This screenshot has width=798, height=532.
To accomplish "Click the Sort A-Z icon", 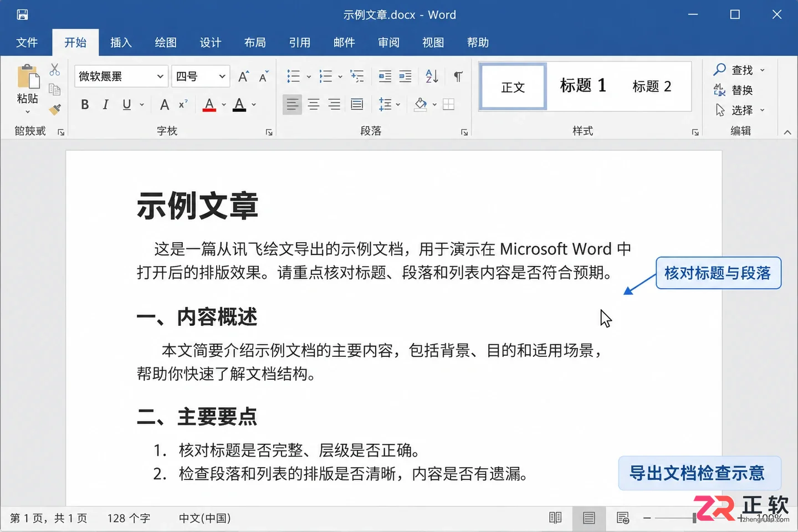I will click(432, 76).
